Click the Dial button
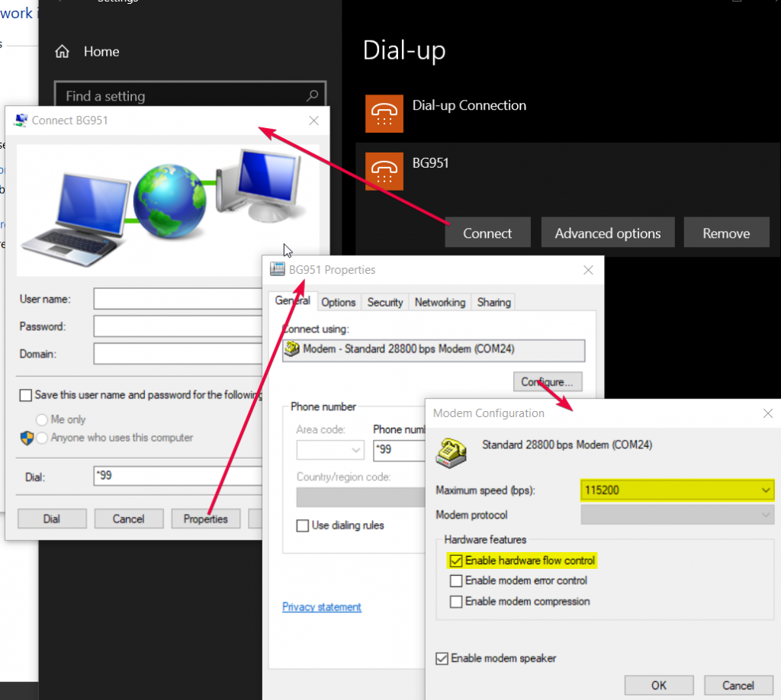Screen dimensions: 781x700 tap(52, 519)
